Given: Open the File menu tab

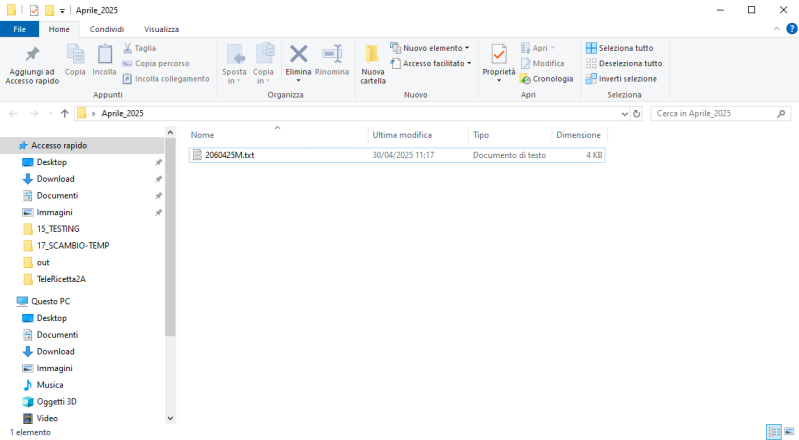Looking at the screenshot, I should (x=19, y=29).
